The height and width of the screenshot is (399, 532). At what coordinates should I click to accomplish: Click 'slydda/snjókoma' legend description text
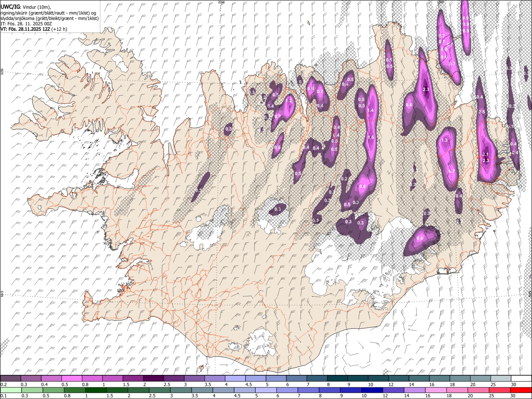[17, 18]
